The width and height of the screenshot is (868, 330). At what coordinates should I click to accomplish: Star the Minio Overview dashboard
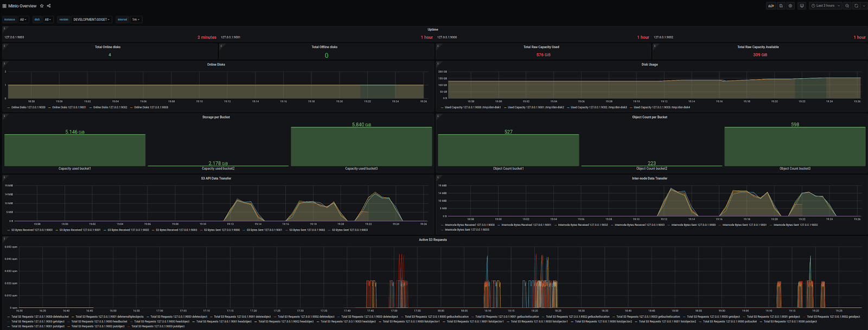(x=42, y=6)
